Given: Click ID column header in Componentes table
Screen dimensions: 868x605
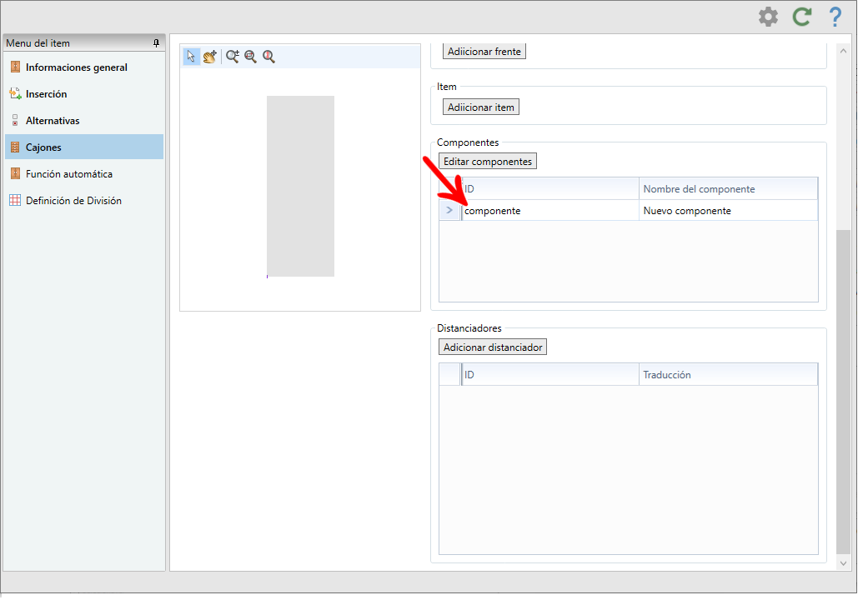Looking at the screenshot, I should [x=550, y=189].
